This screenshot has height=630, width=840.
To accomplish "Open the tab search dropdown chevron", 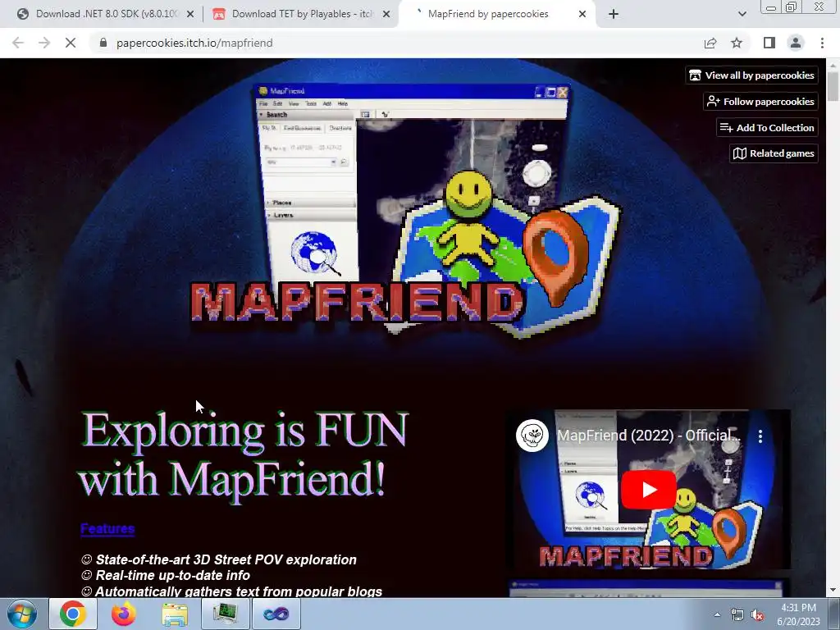I will [742, 15].
